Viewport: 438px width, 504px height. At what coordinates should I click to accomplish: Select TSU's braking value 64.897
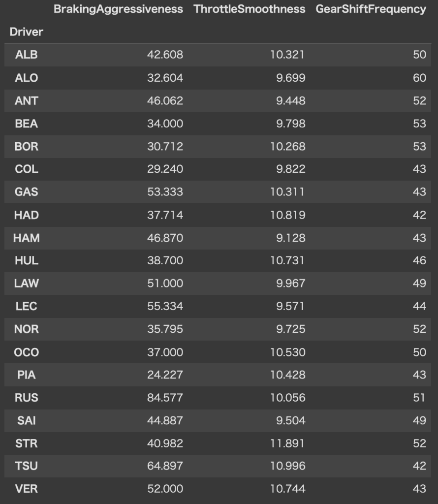pyautogui.click(x=165, y=466)
